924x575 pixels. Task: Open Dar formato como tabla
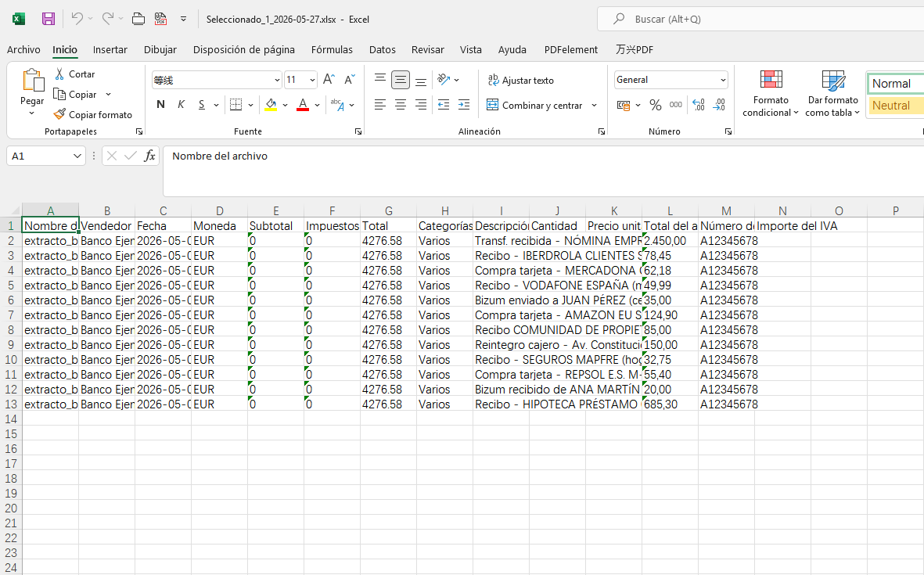click(x=832, y=93)
